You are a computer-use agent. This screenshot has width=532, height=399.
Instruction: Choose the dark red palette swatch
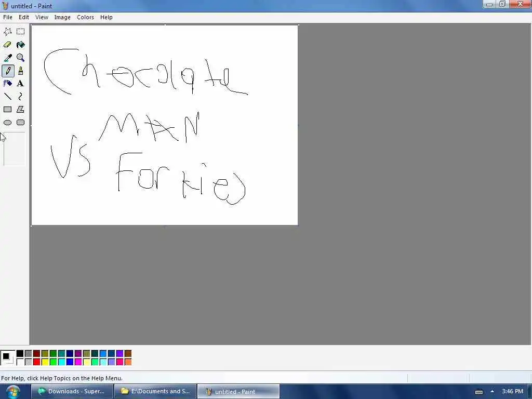37,354
